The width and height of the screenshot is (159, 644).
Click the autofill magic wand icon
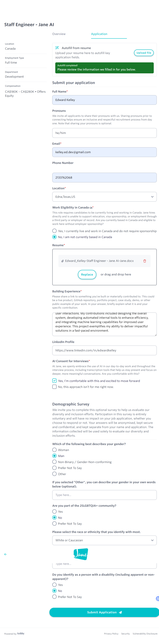point(57,48)
